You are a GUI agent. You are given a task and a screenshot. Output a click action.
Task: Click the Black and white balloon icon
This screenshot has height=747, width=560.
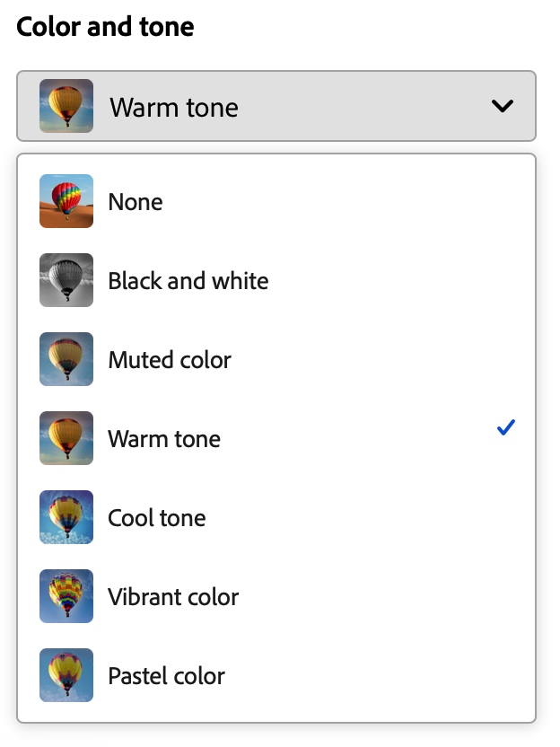click(66, 280)
